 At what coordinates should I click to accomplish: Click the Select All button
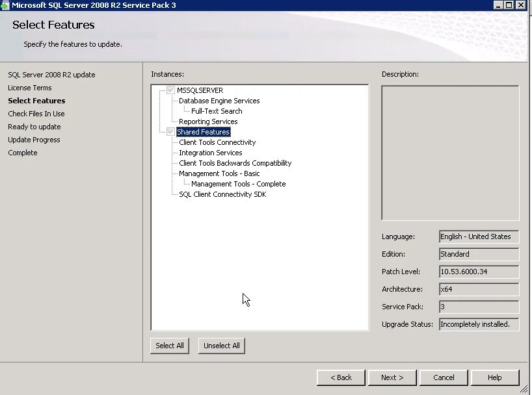click(x=170, y=346)
